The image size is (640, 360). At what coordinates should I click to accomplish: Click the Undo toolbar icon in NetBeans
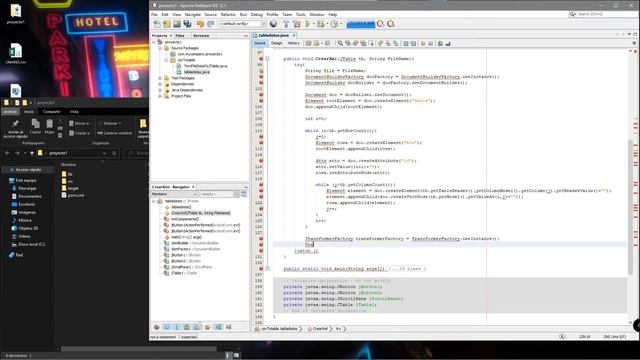[x=200, y=24]
